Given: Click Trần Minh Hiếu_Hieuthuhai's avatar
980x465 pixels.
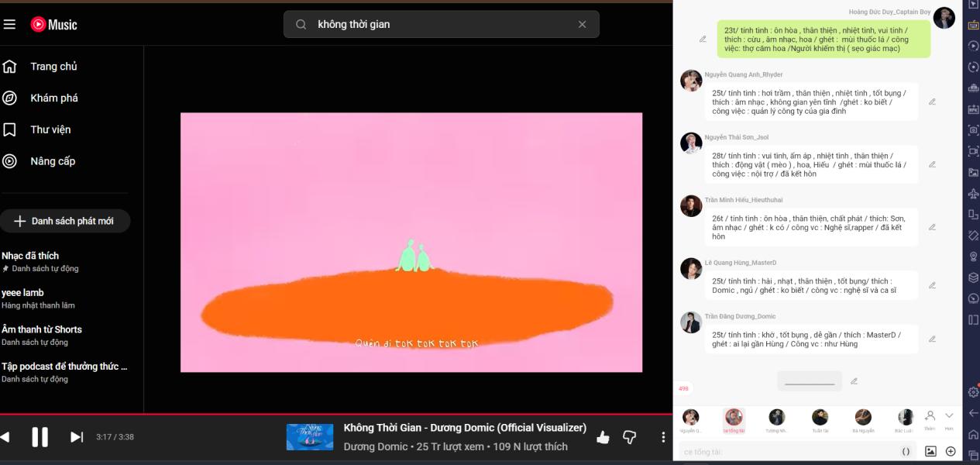Looking at the screenshot, I should click(691, 206).
